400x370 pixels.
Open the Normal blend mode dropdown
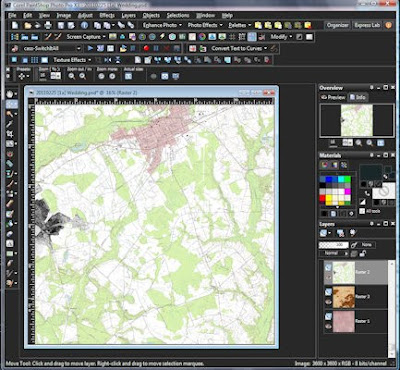333,254
